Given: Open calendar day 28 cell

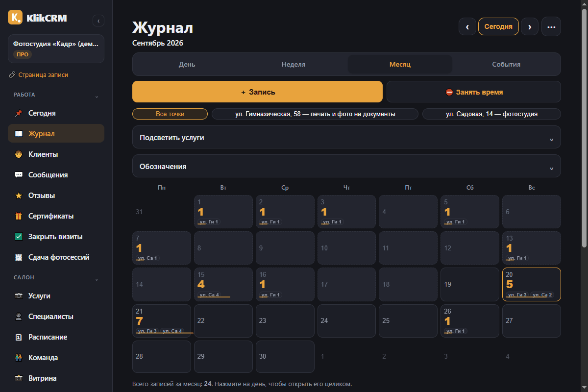Looking at the screenshot, I should (x=162, y=357).
